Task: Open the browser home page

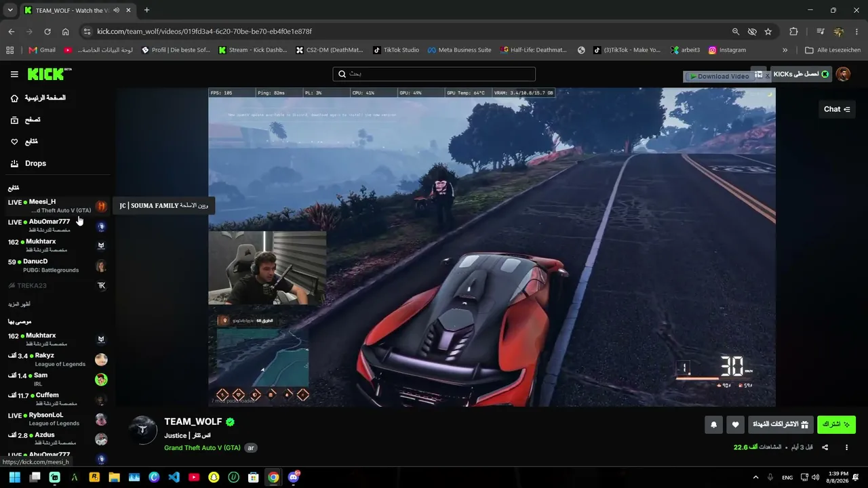Action: click(65, 31)
